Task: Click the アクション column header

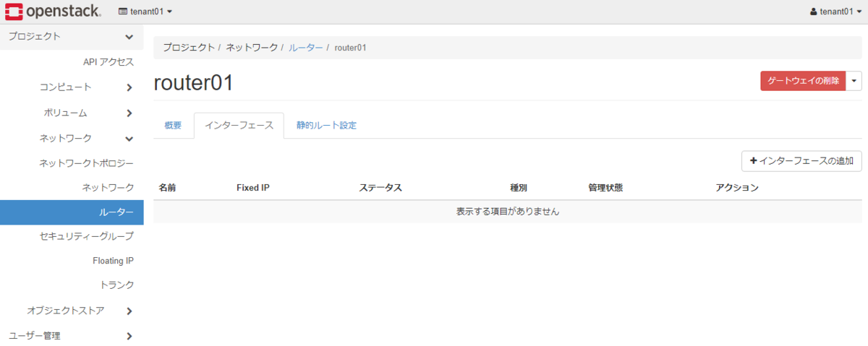Action: point(737,188)
